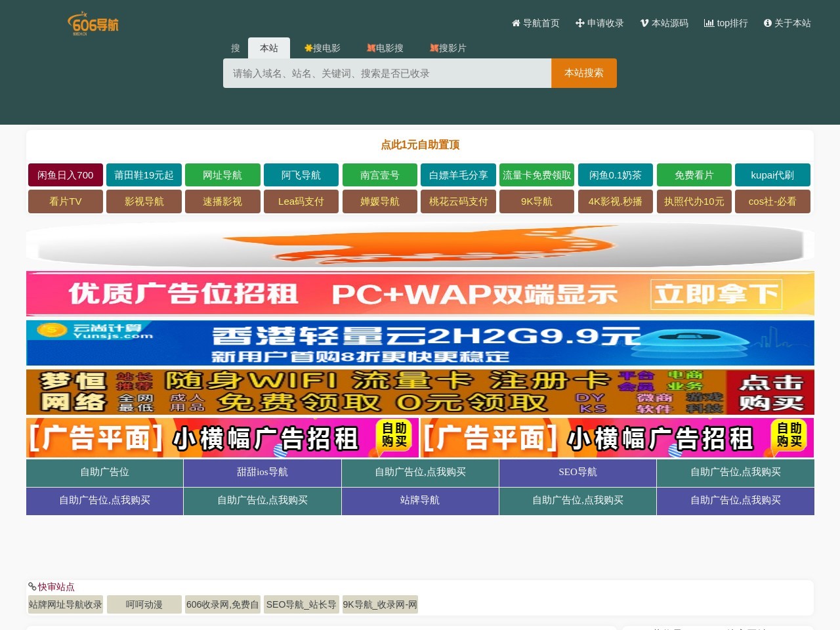This screenshot has height=630, width=840.
Task: Open the 点此1元自助置顶 link
Action: (x=420, y=144)
